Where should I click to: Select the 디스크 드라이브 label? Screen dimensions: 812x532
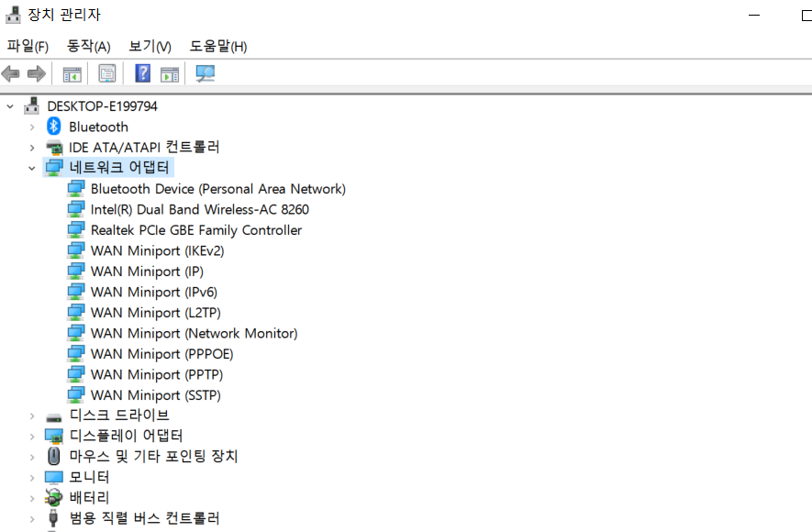(x=119, y=415)
